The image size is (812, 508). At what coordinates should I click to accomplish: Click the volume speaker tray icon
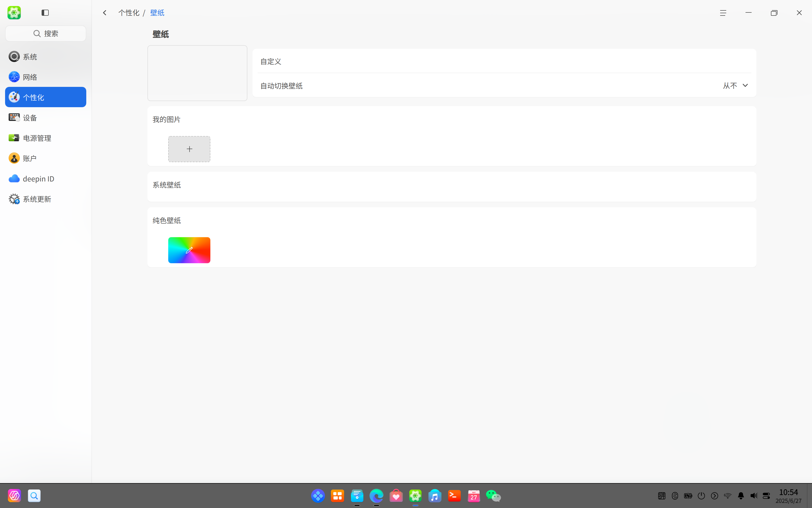(754, 496)
